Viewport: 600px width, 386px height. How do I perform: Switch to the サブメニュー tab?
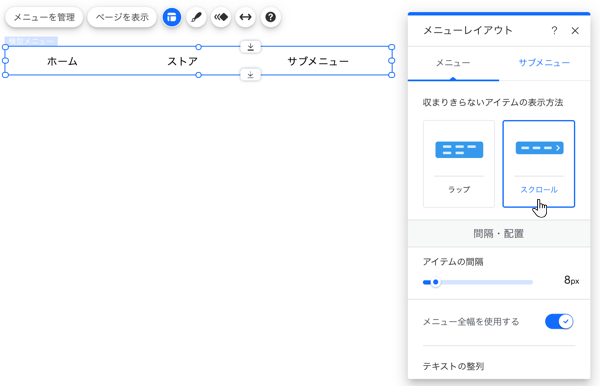point(544,63)
